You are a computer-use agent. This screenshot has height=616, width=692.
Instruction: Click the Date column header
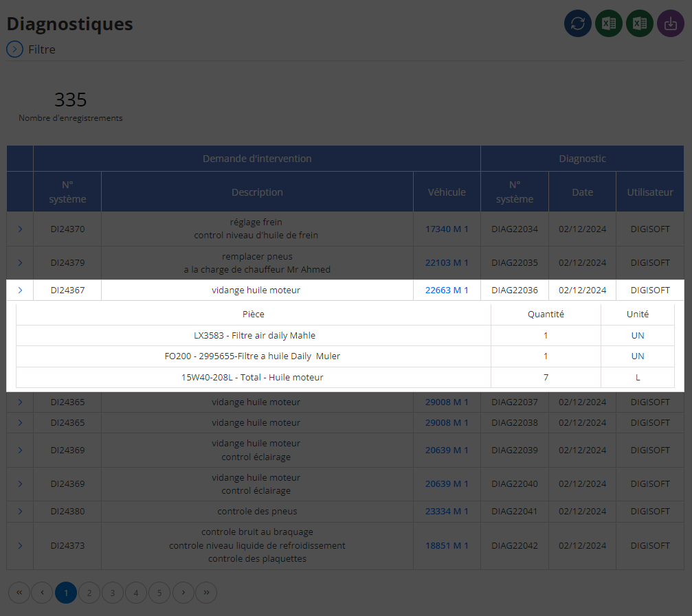point(582,192)
